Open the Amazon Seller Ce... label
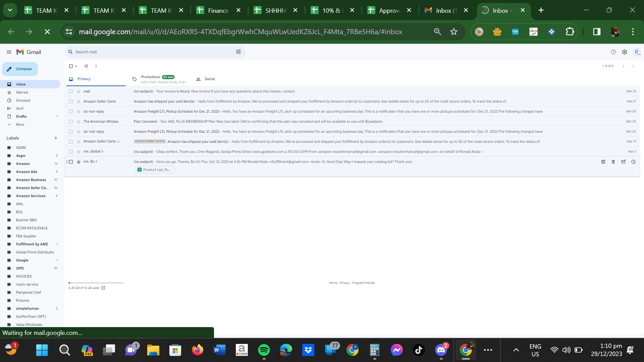 tap(32, 188)
